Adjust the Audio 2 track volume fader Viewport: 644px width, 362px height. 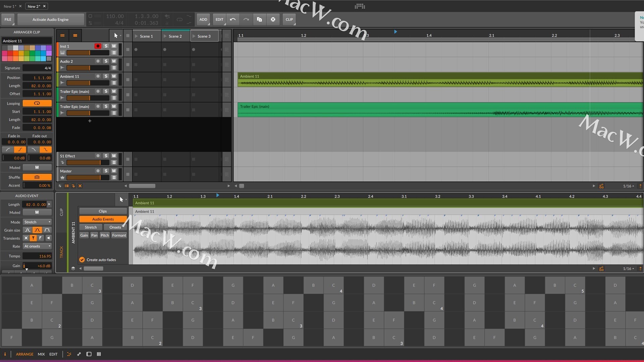point(88,68)
